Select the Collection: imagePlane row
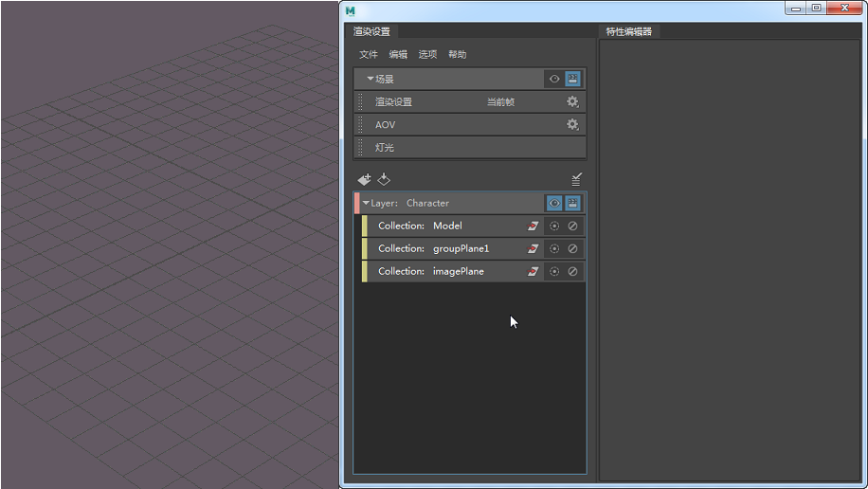This screenshot has width=868, height=489. (473, 271)
